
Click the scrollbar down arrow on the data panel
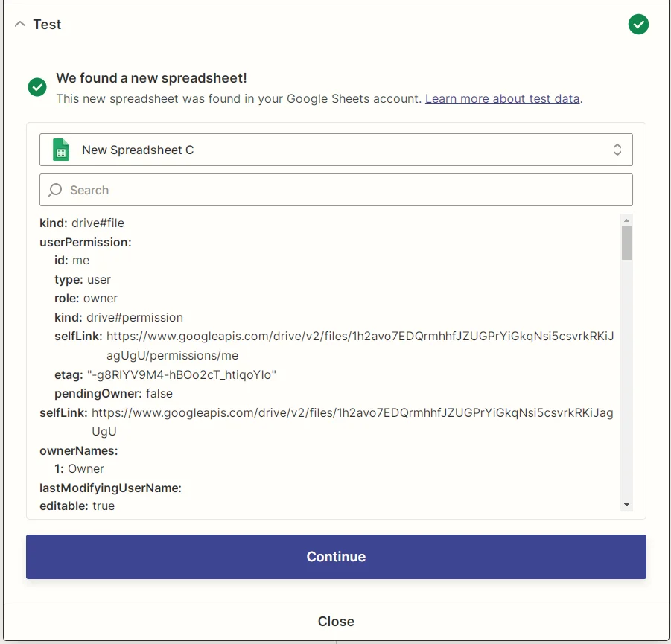[x=626, y=503]
